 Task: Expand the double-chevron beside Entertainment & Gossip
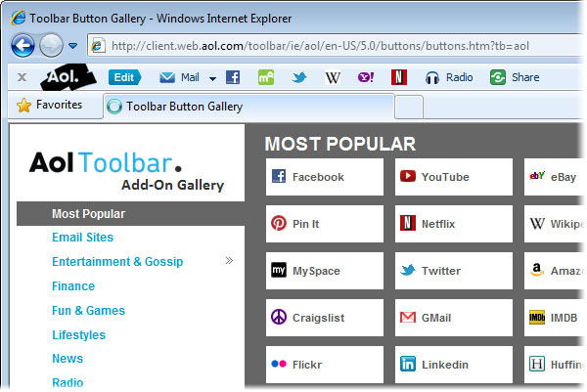point(229,261)
